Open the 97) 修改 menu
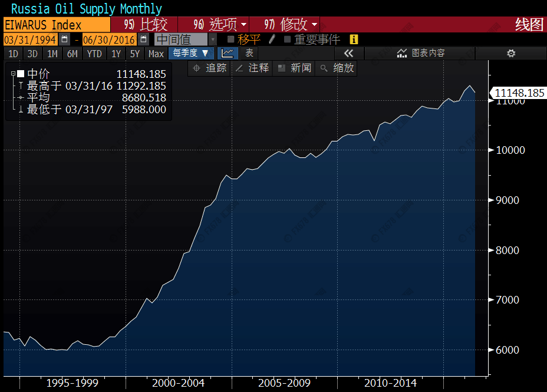Screen dimensions: 547x392 pyautogui.click(x=291, y=25)
